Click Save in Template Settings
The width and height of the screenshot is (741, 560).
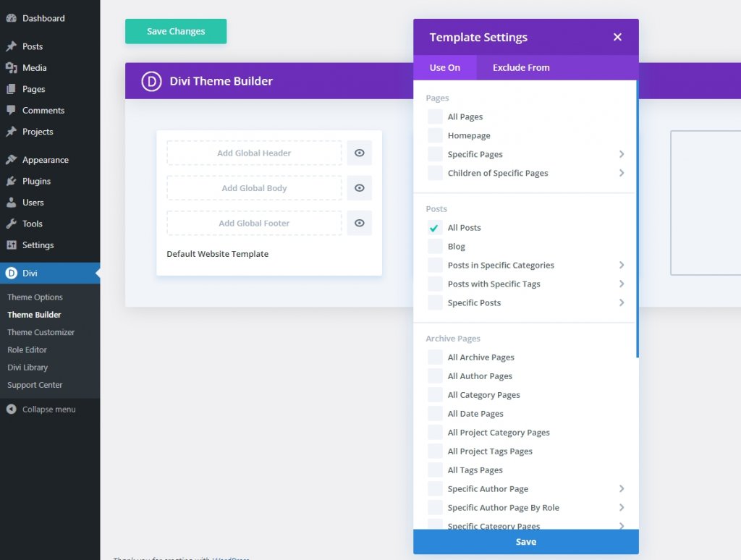(526, 542)
